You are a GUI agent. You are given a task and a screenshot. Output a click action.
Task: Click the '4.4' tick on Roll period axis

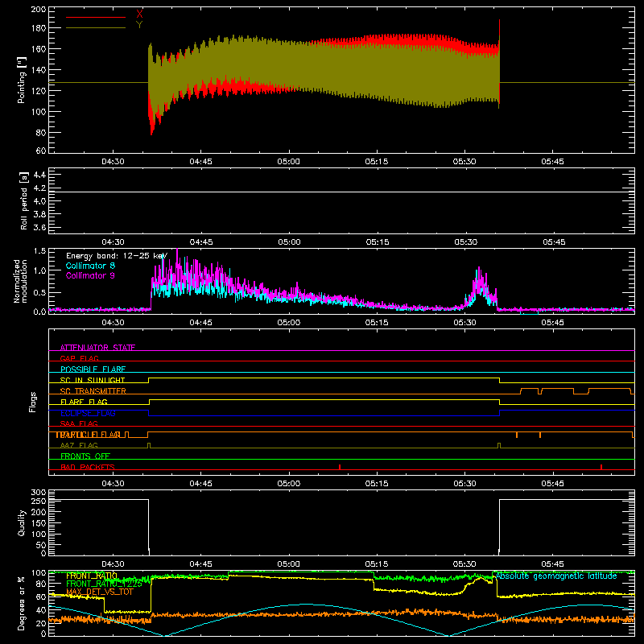(39, 175)
